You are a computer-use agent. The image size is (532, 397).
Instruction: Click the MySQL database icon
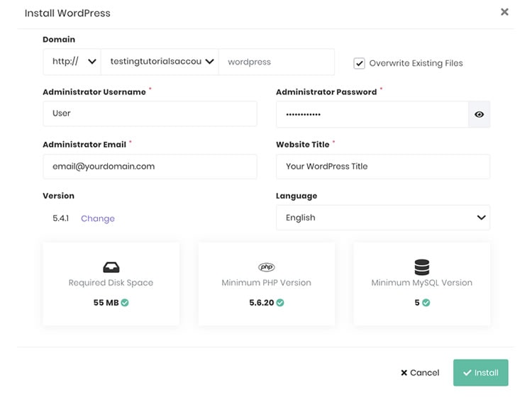[x=422, y=267]
